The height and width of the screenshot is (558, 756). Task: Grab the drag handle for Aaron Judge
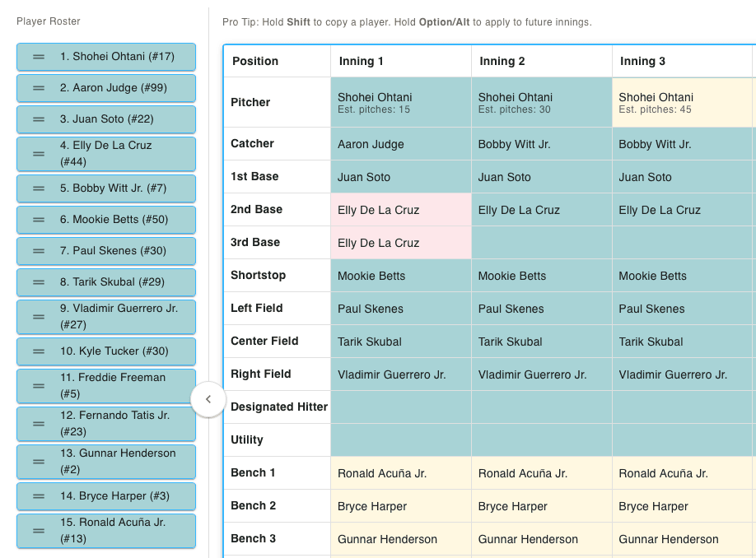coord(38,88)
